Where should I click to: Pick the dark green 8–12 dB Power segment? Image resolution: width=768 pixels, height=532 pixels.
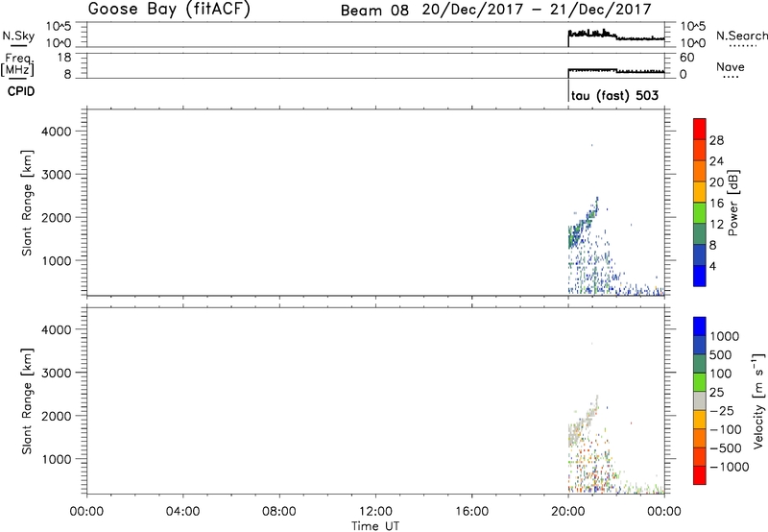click(700, 233)
